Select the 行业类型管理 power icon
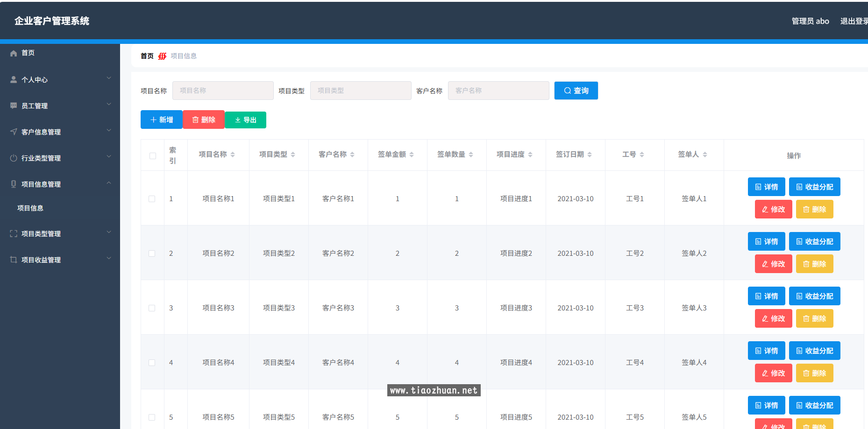 (14, 158)
